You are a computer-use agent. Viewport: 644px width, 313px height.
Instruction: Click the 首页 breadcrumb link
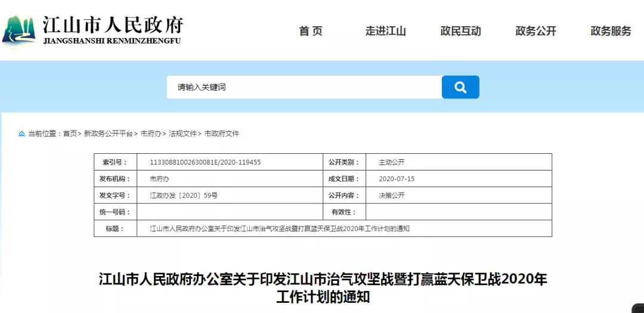(x=70, y=134)
